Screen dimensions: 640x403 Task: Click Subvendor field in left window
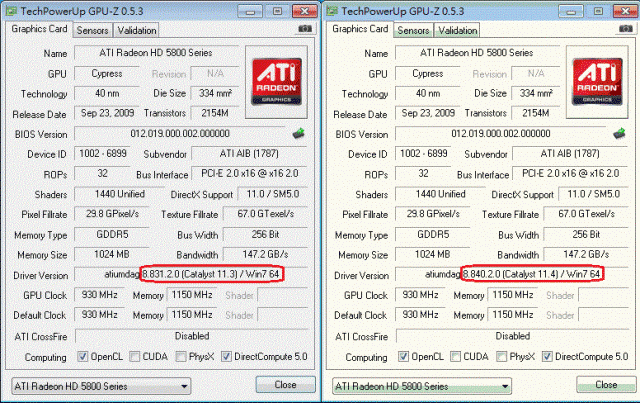[x=249, y=154]
